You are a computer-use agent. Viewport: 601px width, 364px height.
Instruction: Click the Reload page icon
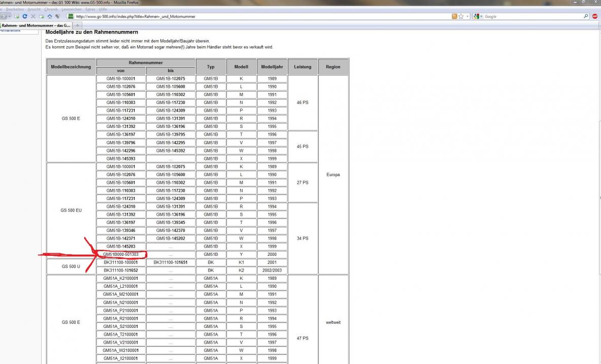[24, 16]
